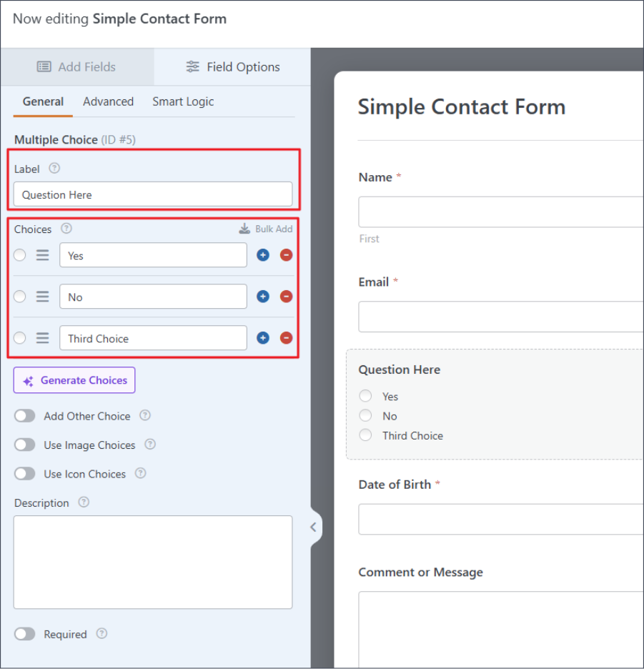The height and width of the screenshot is (669, 644).
Task: Turn on the Required toggle
Action: coord(25,634)
